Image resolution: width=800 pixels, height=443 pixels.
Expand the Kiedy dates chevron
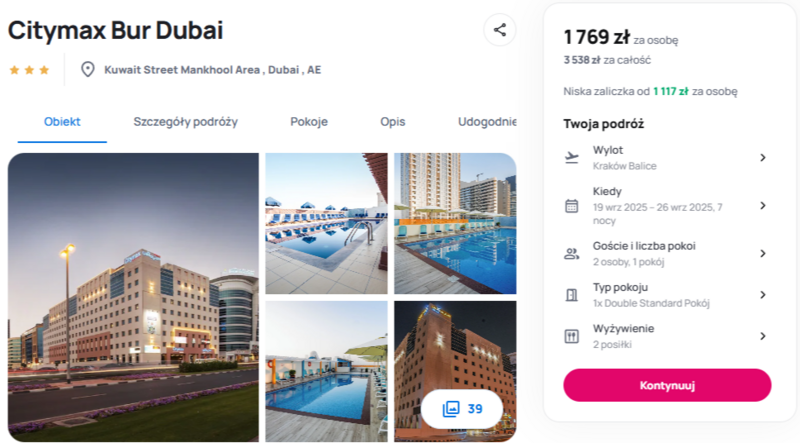point(763,206)
